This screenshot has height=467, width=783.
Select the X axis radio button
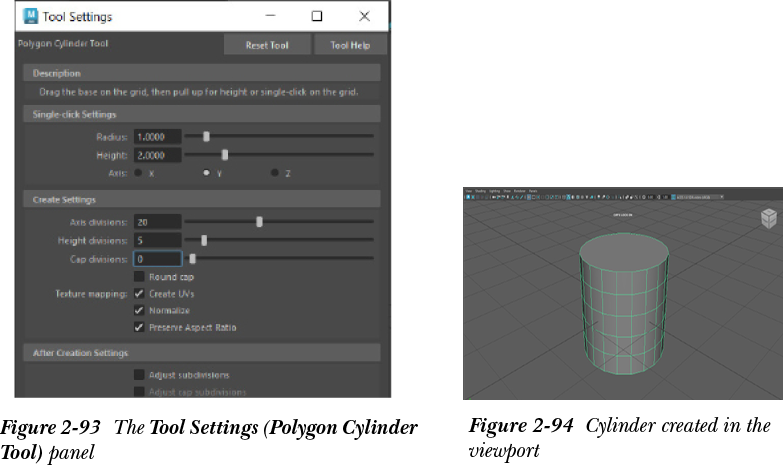point(138,173)
